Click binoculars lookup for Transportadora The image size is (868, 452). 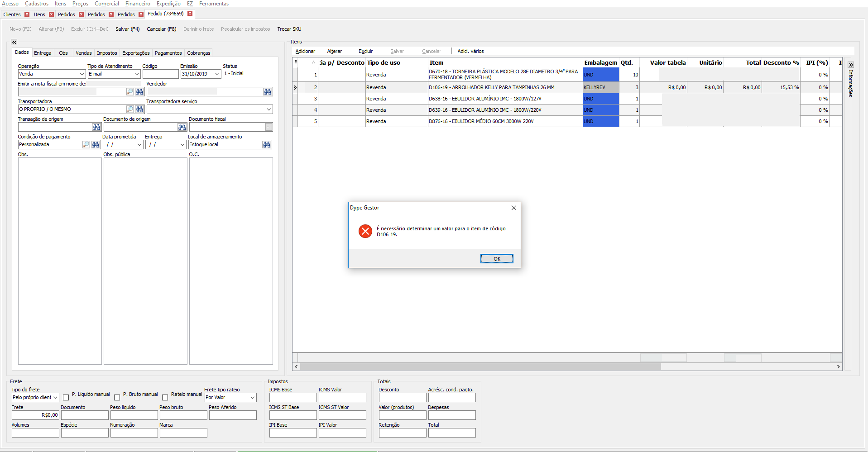[139, 109]
